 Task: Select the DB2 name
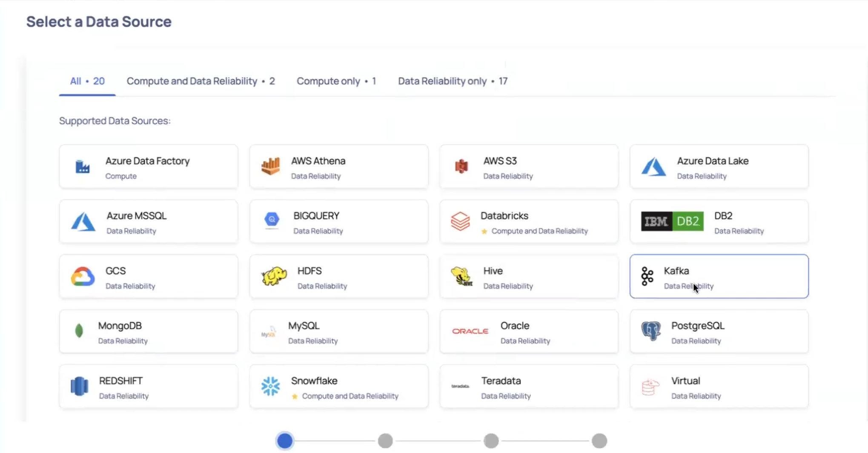723,215
